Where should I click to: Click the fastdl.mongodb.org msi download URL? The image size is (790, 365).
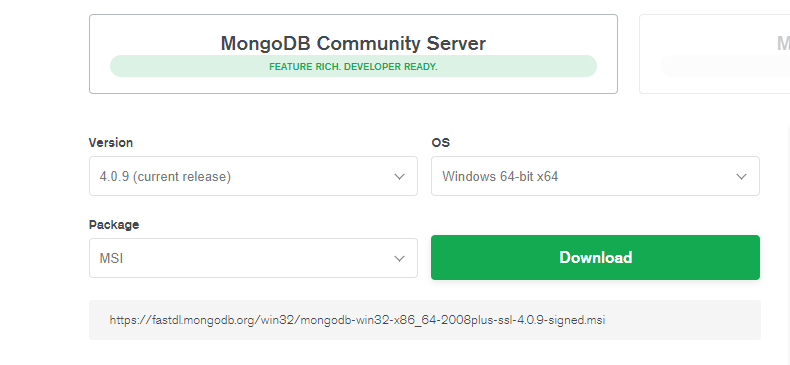tap(357, 320)
